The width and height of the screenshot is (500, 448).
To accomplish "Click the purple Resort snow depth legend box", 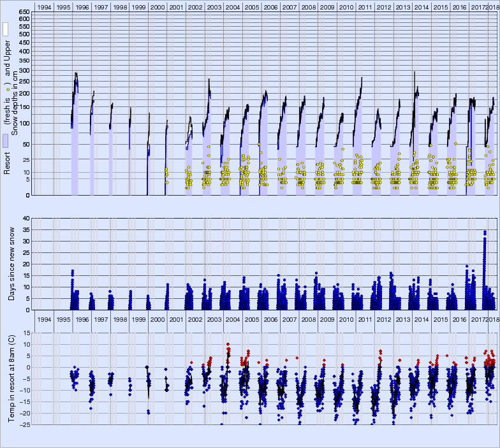I will (5, 142).
